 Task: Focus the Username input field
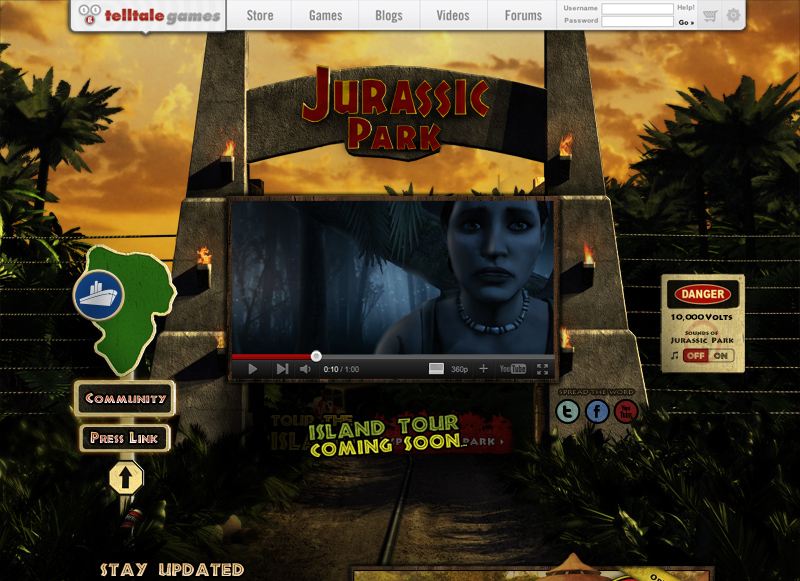click(637, 9)
